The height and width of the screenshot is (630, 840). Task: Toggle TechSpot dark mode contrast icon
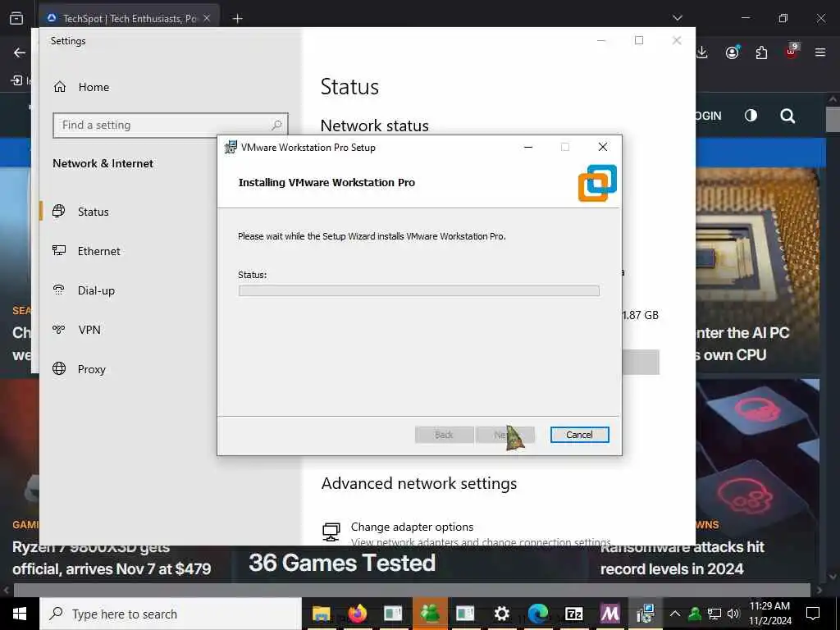click(x=751, y=116)
